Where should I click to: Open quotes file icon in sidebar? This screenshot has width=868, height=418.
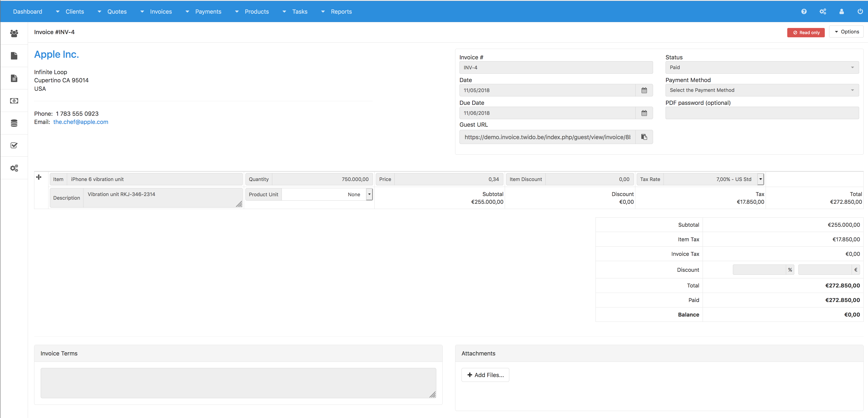[x=14, y=55]
